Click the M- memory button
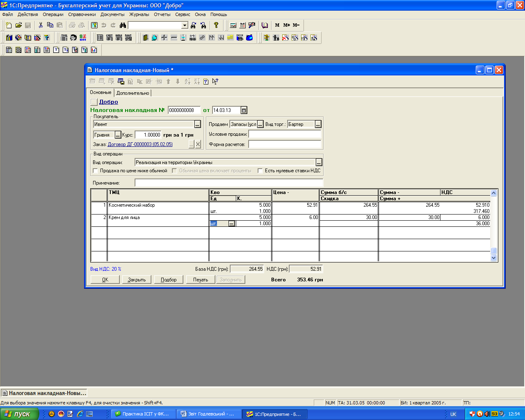Screen dimensions: 525x420 coord(296,25)
